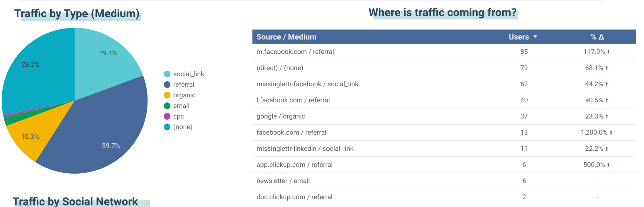
Task: Click green up arrow beside 23.3%
Action: [607, 117]
